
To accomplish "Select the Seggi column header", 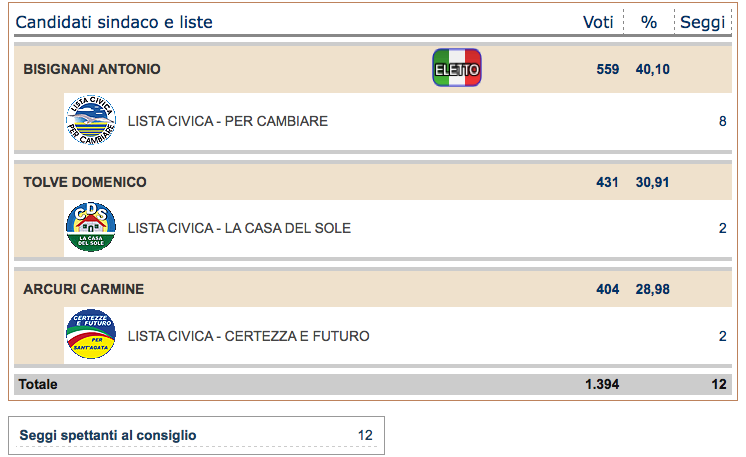I will pyautogui.click(x=702, y=22).
